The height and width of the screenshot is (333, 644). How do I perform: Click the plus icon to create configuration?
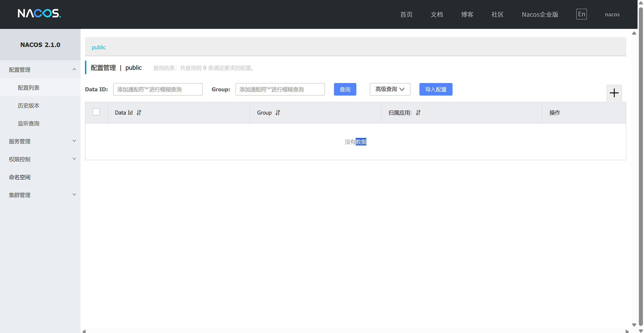click(614, 93)
